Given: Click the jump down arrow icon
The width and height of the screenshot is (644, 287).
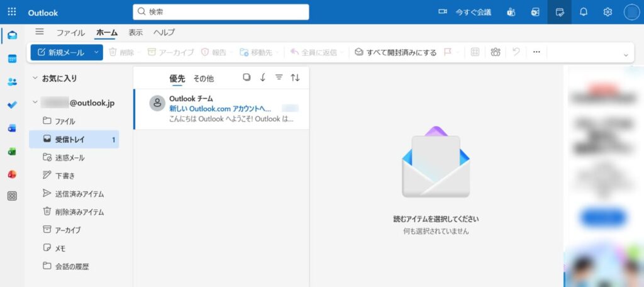Looking at the screenshot, I should pos(263,77).
